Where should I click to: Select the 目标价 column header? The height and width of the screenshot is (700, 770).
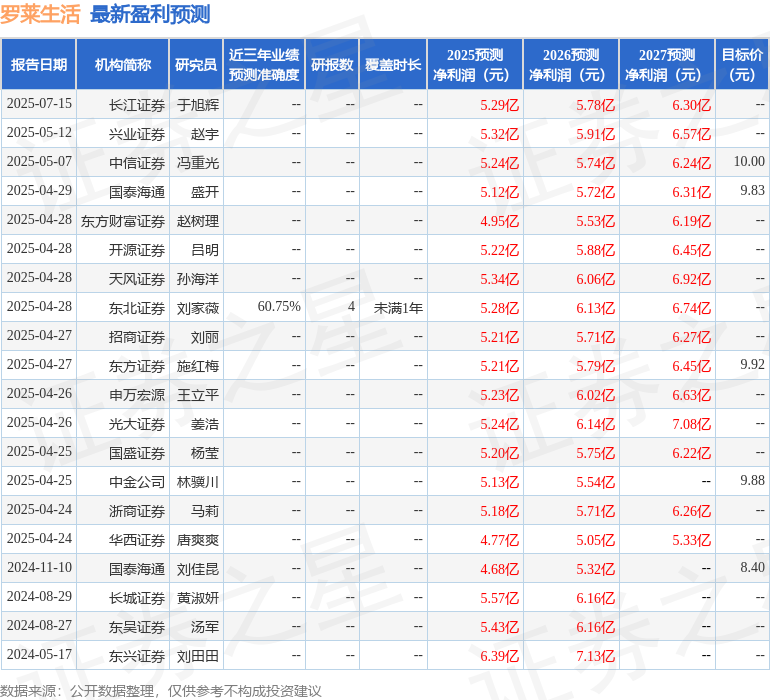point(742,64)
